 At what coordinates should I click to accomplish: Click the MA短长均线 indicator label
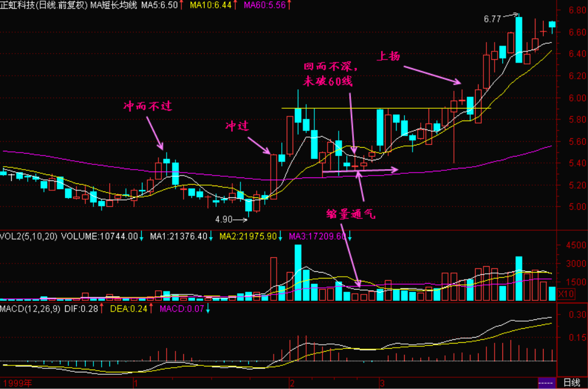pos(112,5)
